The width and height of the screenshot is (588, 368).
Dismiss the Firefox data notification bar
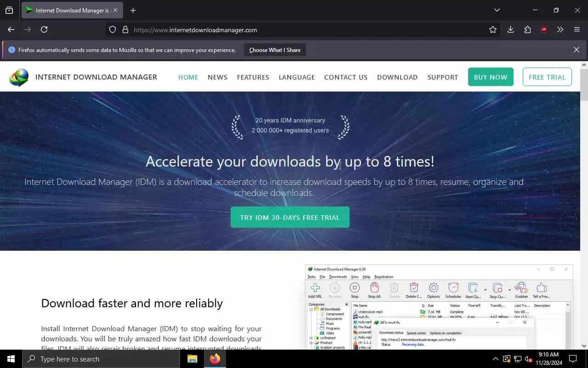[x=577, y=50]
